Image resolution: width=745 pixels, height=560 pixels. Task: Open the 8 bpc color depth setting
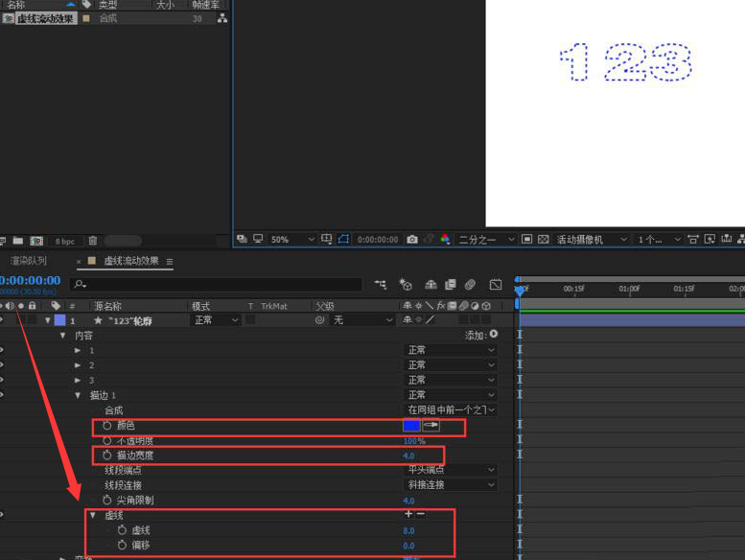coord(64,241)
